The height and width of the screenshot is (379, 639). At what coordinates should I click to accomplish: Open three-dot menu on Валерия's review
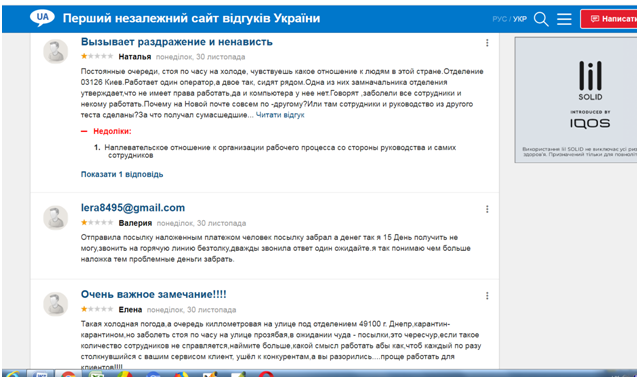pyautogui.click(x=487, y=209)
